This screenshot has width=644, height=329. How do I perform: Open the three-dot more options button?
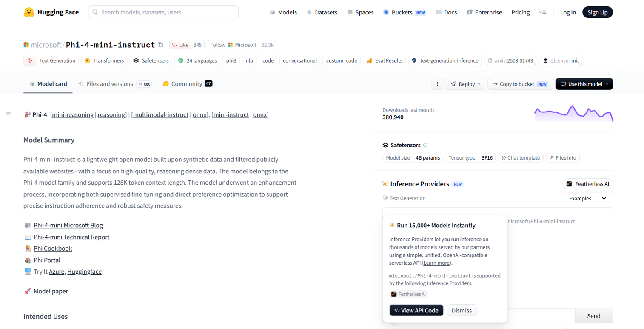tap(437, 84)
